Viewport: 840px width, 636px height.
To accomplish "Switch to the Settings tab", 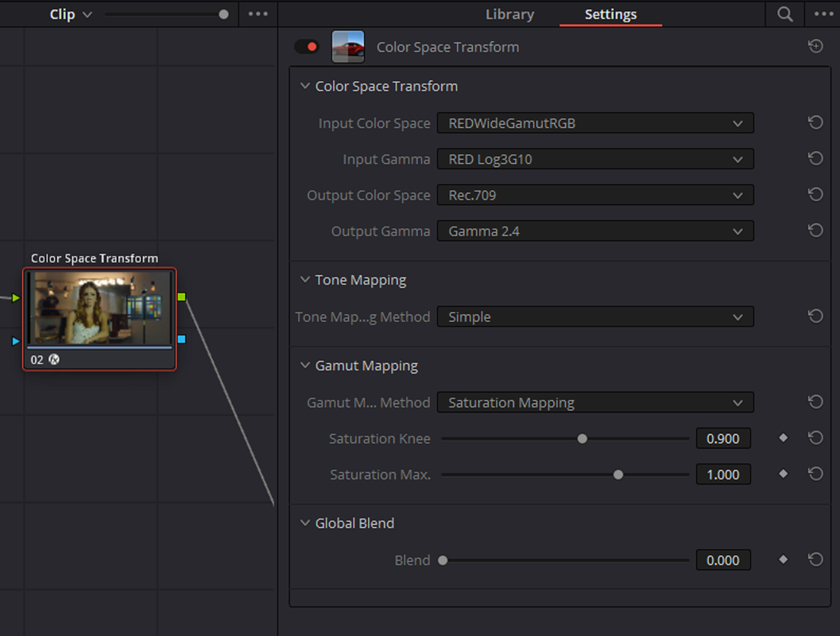I will (x=610, y=14).
